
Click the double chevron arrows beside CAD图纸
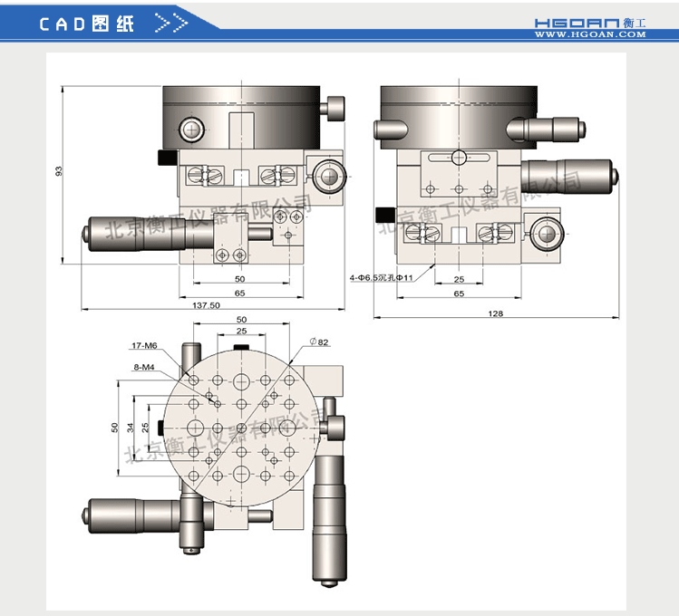point(172,24)
